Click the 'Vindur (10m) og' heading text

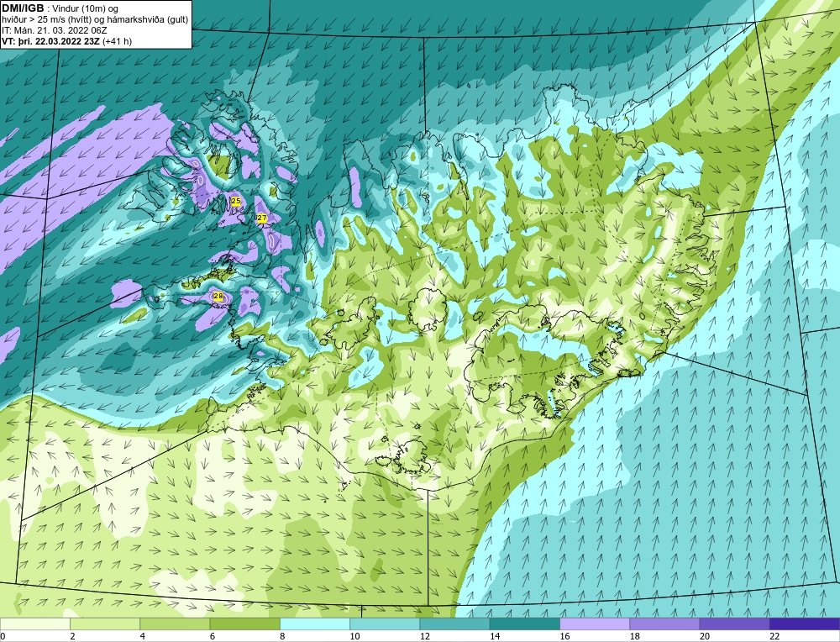pyautogui.click(x=87, y=8)
